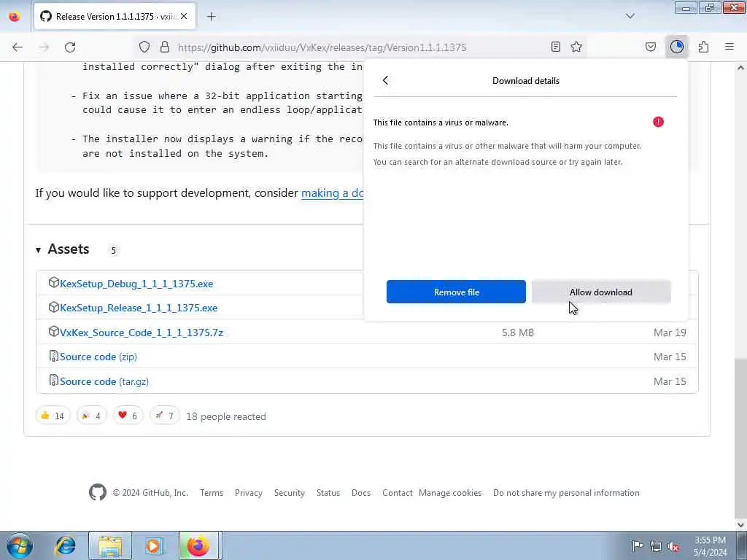Open a new tab with plus button
Image resolution: width=747 pixels, height=560 pixels.
(212, 17)
